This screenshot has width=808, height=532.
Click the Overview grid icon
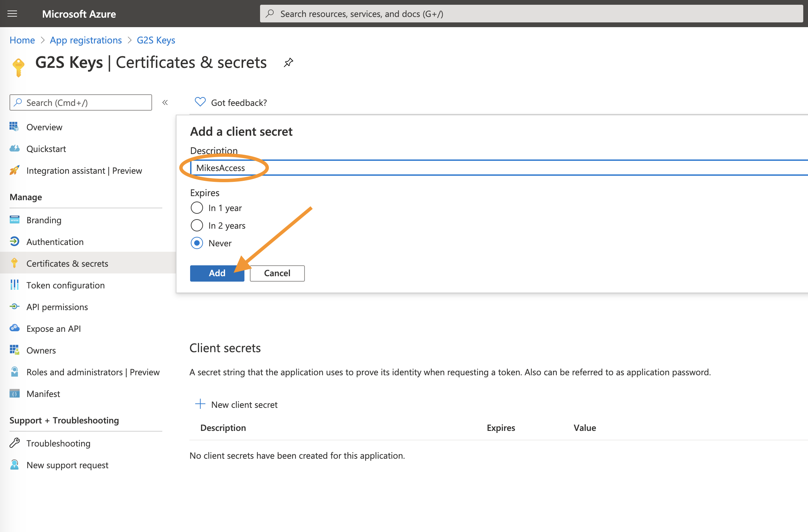pyautogui.click(x=14, y=127)
